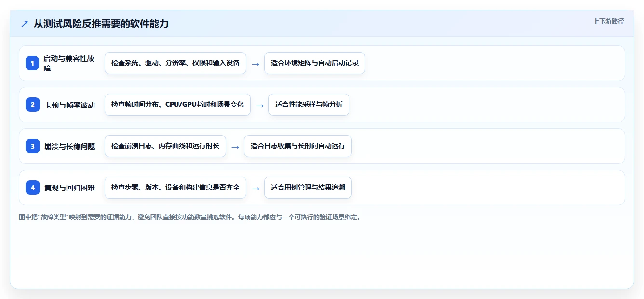Click number badge 1 for 启动与兼容性故障
Viewport: 644px width, 299px height.
pos(32,63)
